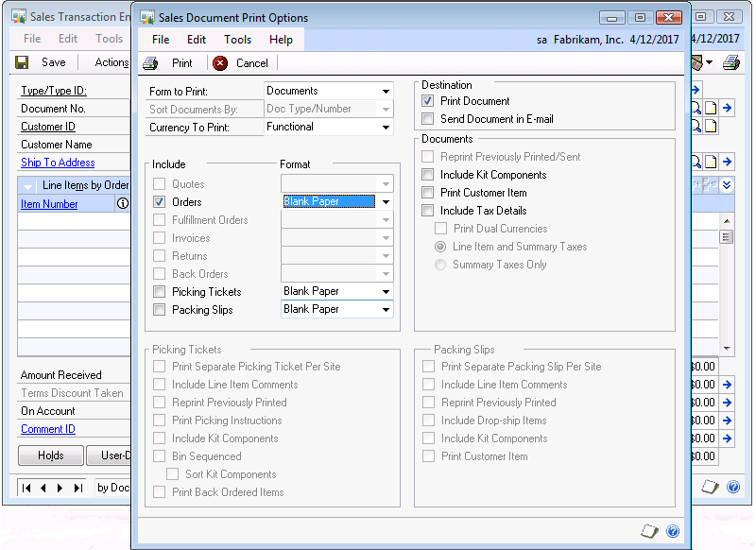756x550 pixels.
Task: Click the note icon in dialog status bar
Action: click(x=649, y=532)
